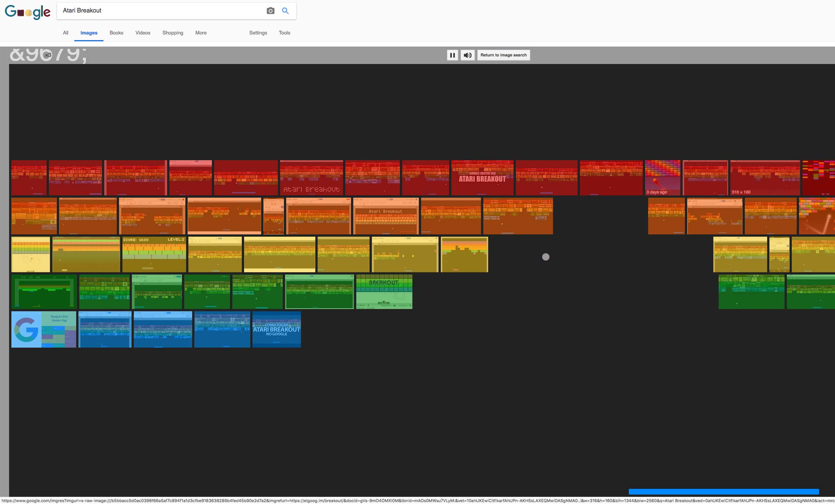Open search by image camera icon
The image size is (835, 504).
click(x=270, y=11)
